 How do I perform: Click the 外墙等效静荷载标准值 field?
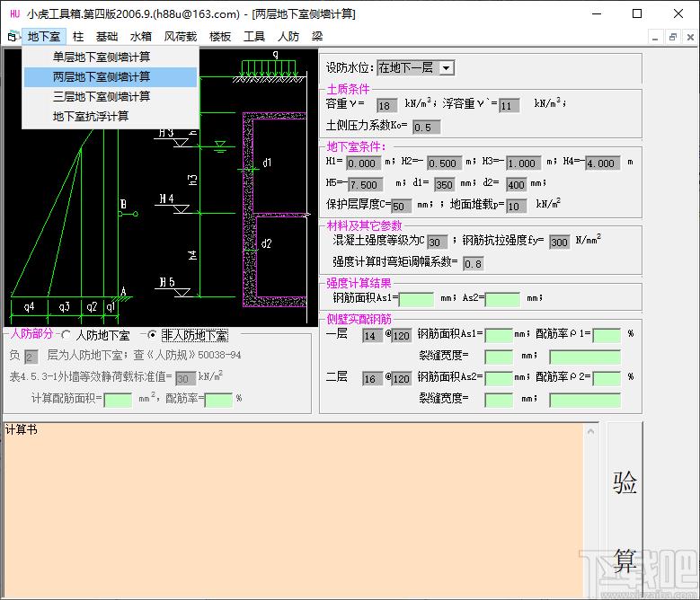click(x=185, y=379)
